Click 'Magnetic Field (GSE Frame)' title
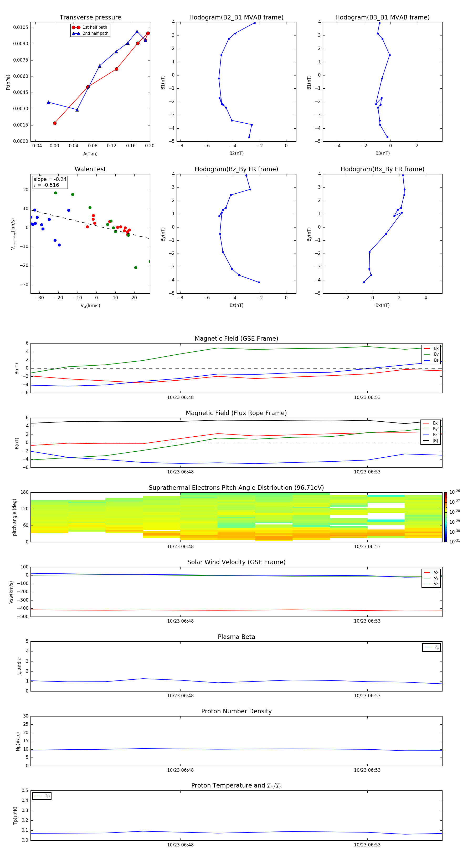Viewport: 473px width, 868px height. pos(236,339)
